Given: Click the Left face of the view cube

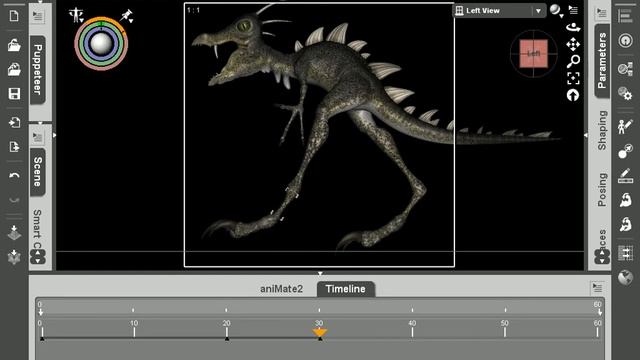Looking at the screenshot, I should click(533, 53).
